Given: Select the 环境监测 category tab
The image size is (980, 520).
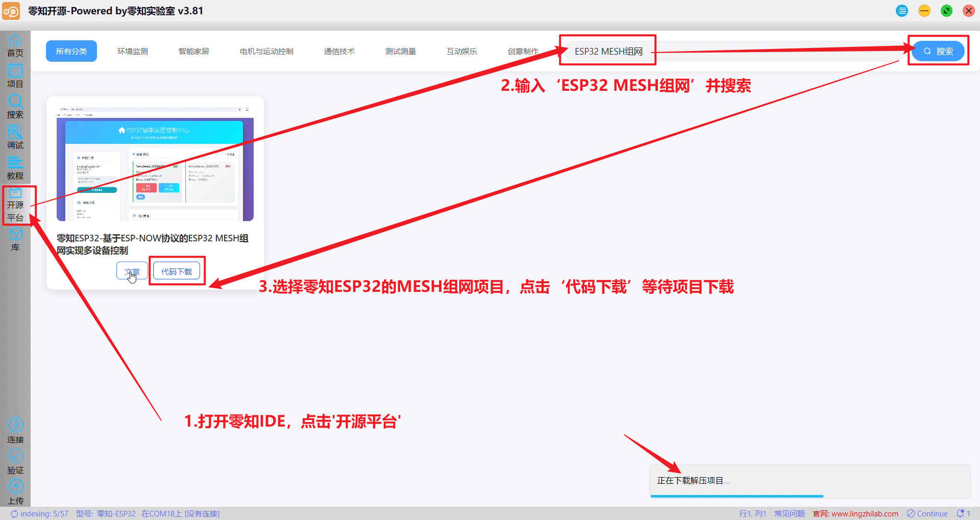Looking at the screenshot, I should (133, 51).
